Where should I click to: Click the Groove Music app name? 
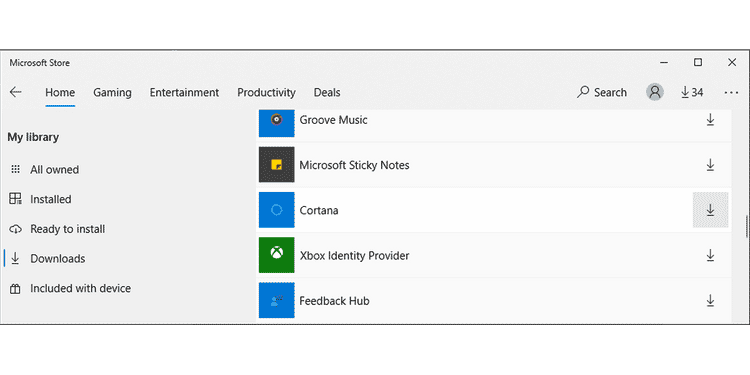coord(333,120)
